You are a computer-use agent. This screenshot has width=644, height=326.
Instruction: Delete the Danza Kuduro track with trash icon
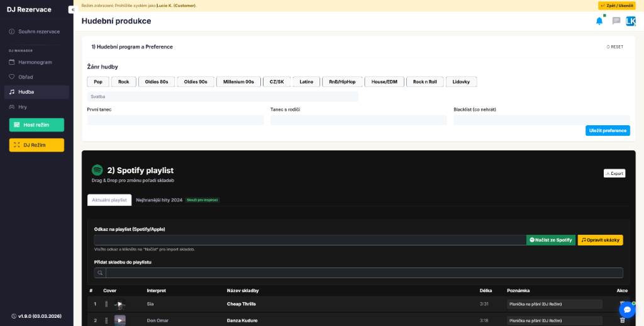click(622, 320)
